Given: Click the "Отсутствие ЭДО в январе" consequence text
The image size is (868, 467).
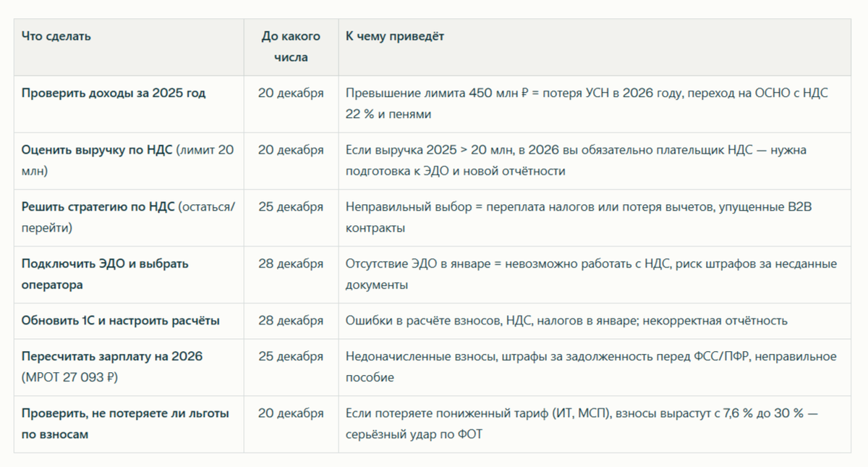Looking at the screenshot, I should [591, 274].
